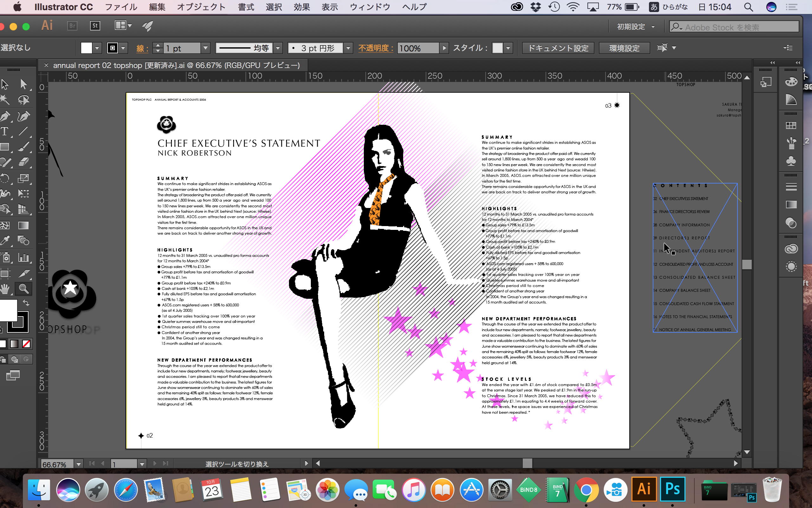Go to next artboard arrow
This screenshot has width=812, height=508.
pos(155,463)
